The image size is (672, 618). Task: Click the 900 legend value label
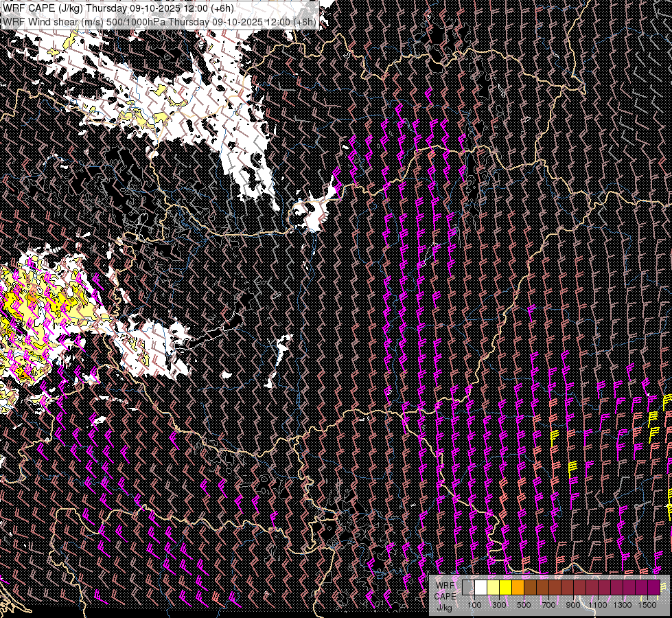click(573, 605)
